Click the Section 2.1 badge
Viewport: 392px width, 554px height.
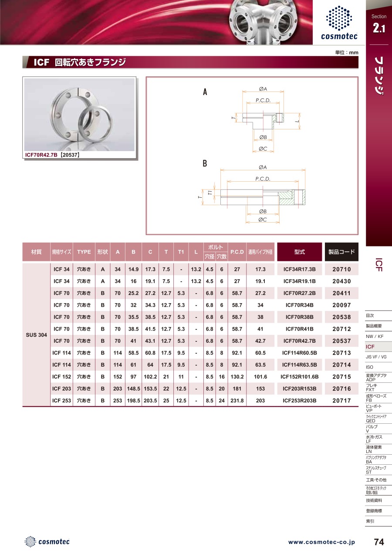tap(378, 24)
